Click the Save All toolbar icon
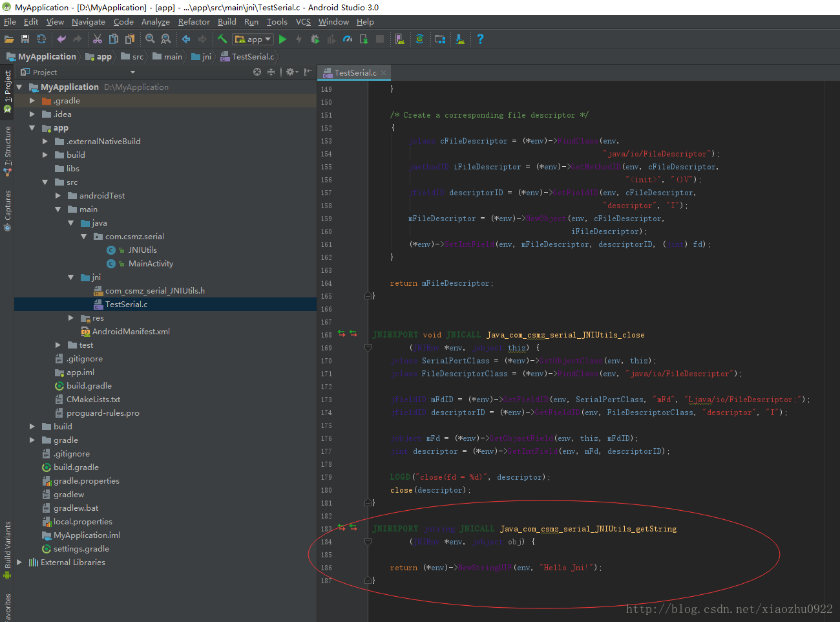This screenshot has height=622, width=840. (x=25, y=39)
